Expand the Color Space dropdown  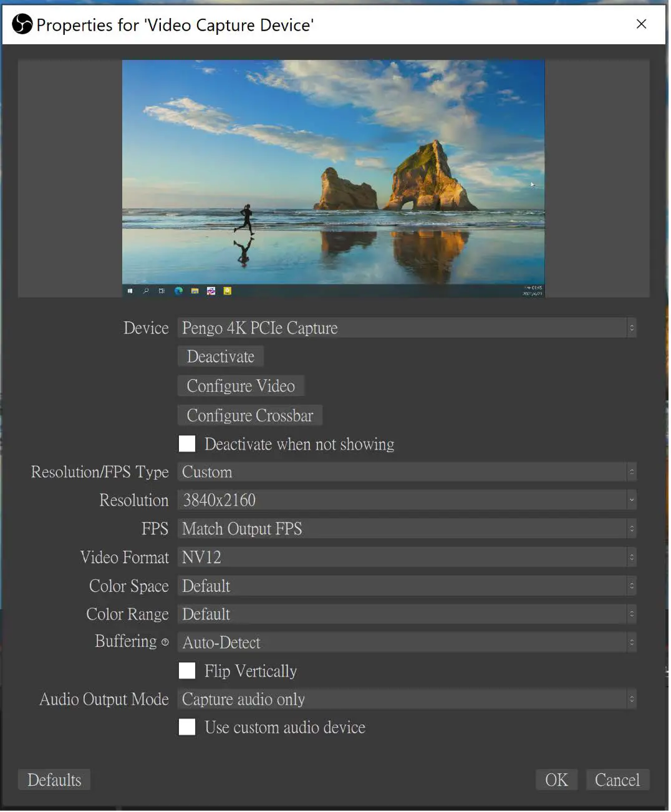pyautogui.click(x=407, y=587)
